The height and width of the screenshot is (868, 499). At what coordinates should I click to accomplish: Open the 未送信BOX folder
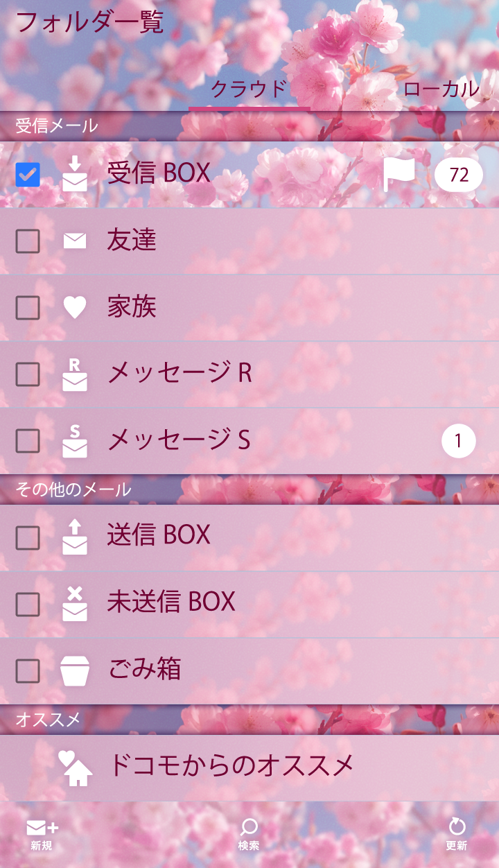[171, 602]
